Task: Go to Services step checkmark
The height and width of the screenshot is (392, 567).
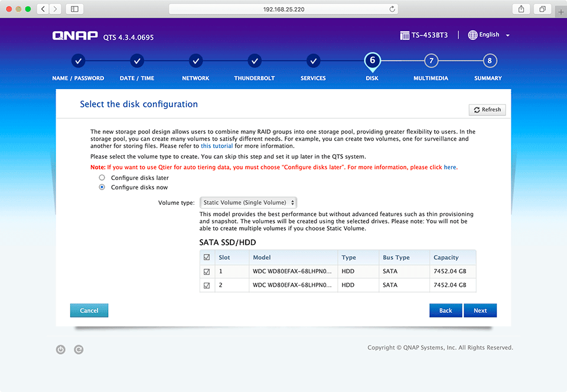Action: 313,61
